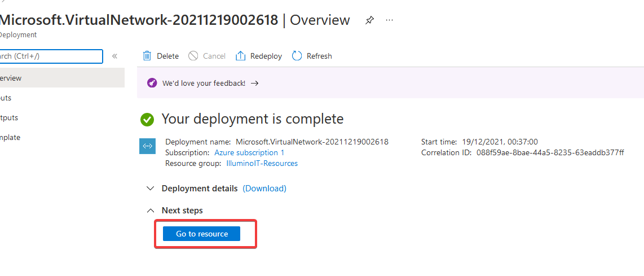Open the Azure subscription 1 link
The height and width of the screenshot is (276, 644).
249,152
